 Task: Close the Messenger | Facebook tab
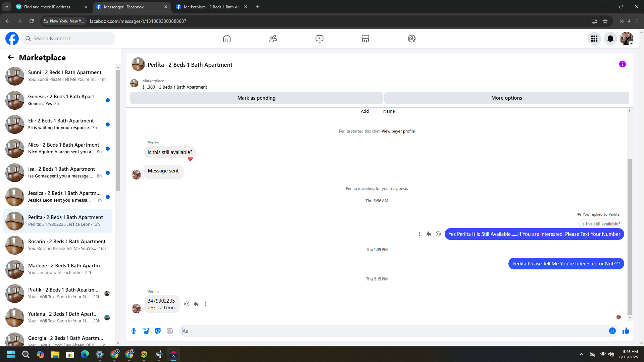(166, 7)
